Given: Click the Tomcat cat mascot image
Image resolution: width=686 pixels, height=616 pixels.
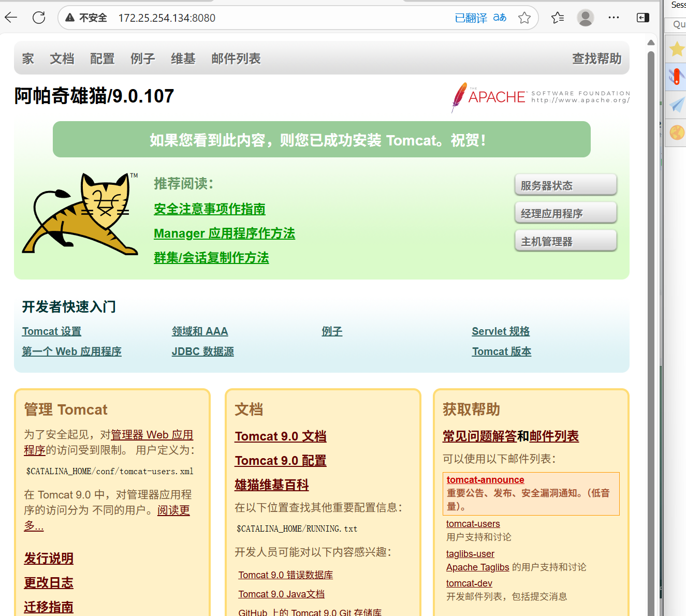Looking at the screenshot, I should point(81,213).
